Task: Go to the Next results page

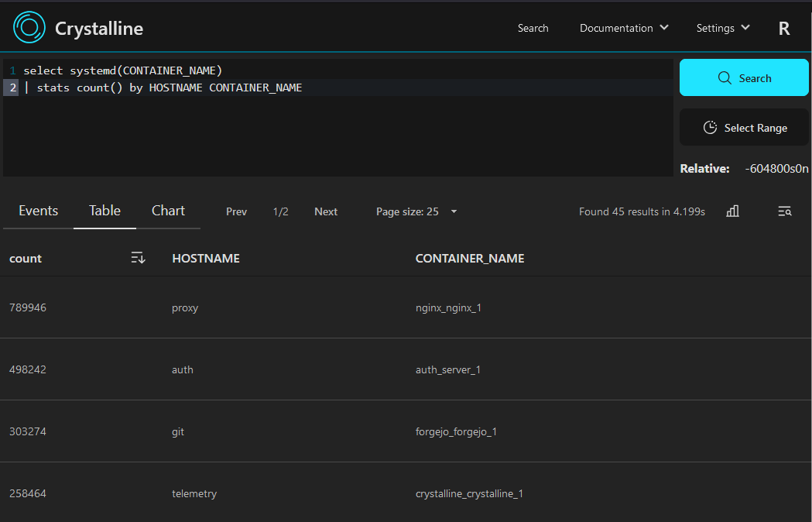Action: coord(326,211)
